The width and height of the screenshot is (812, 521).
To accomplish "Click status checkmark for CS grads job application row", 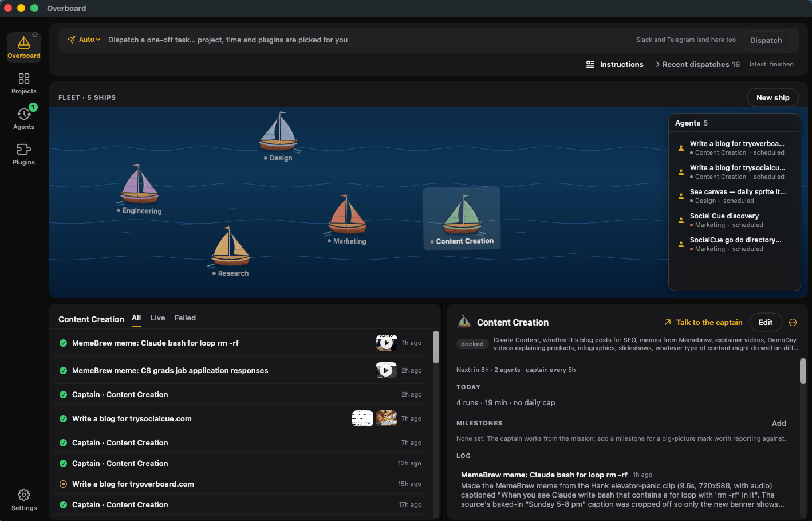I will [63, 370].
